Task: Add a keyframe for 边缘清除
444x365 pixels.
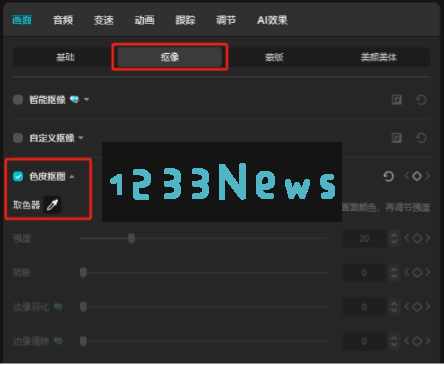Action: tap(417, 341)
